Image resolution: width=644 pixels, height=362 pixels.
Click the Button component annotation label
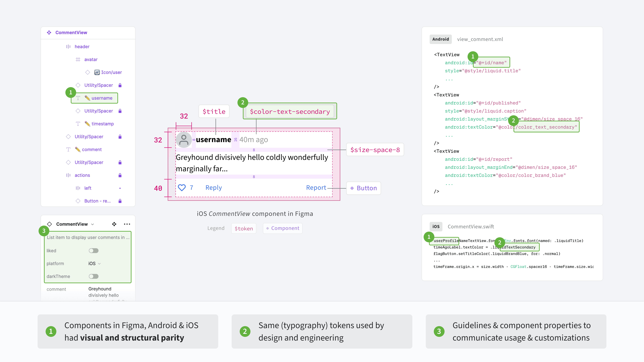pyautogui.click(x=364, y=188)
